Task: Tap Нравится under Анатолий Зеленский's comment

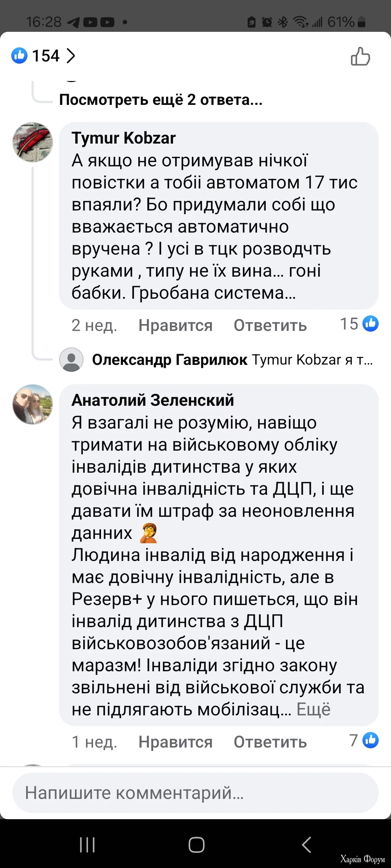Action: [175, 742]
